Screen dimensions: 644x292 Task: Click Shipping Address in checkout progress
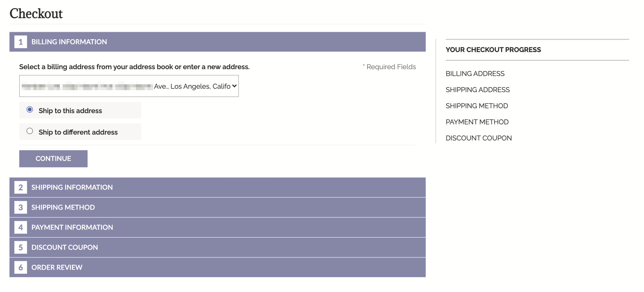(x=477, y=90)
